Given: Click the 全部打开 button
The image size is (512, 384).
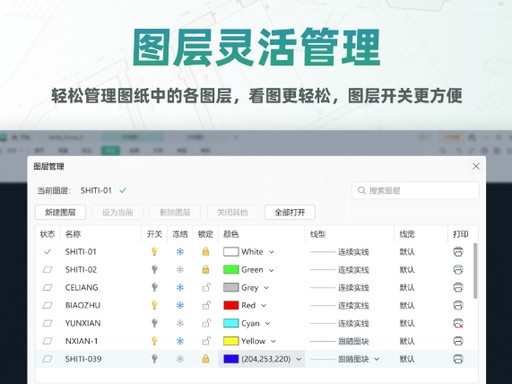Looking at the screenshot, I should (290, 212).
